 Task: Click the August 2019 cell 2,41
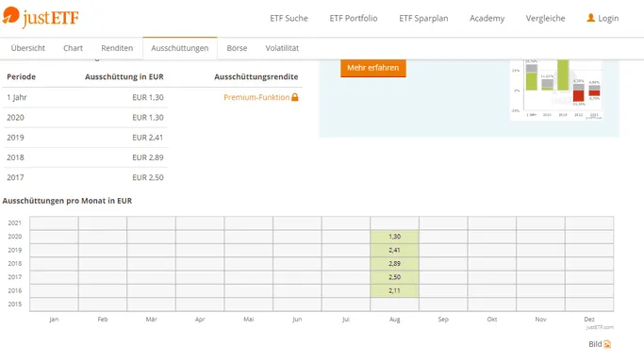tap(394, 250)
